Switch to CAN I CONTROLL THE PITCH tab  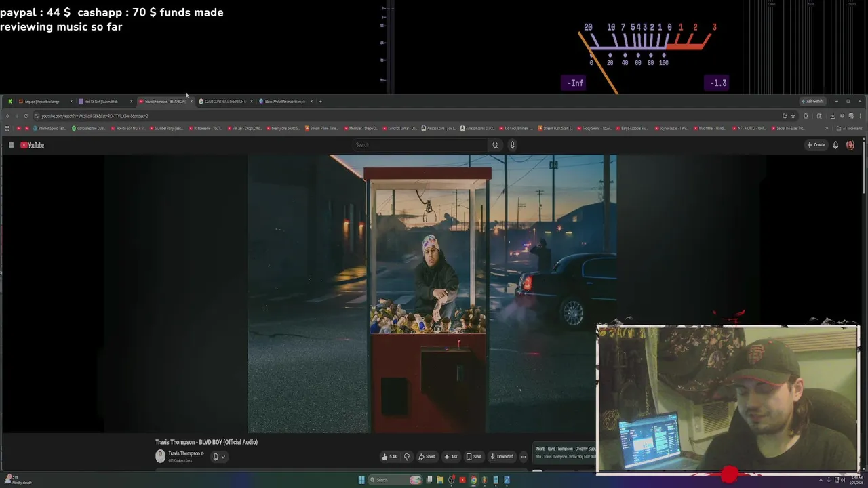(x=225, y=102)
